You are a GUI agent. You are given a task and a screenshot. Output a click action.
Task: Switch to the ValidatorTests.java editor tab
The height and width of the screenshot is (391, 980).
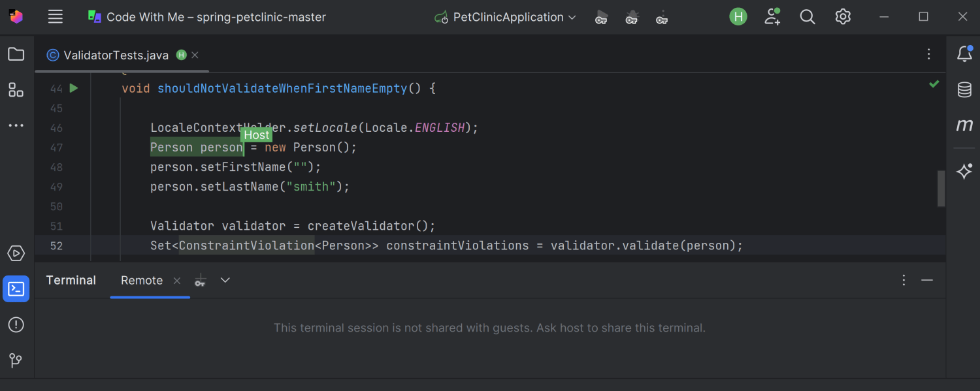tap(116, 55)
